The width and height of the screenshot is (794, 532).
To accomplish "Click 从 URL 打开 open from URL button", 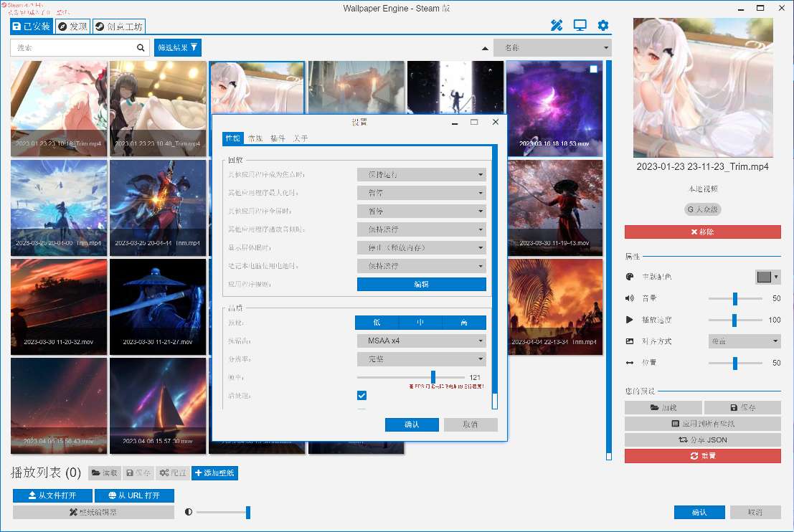I will coord(134,495).
